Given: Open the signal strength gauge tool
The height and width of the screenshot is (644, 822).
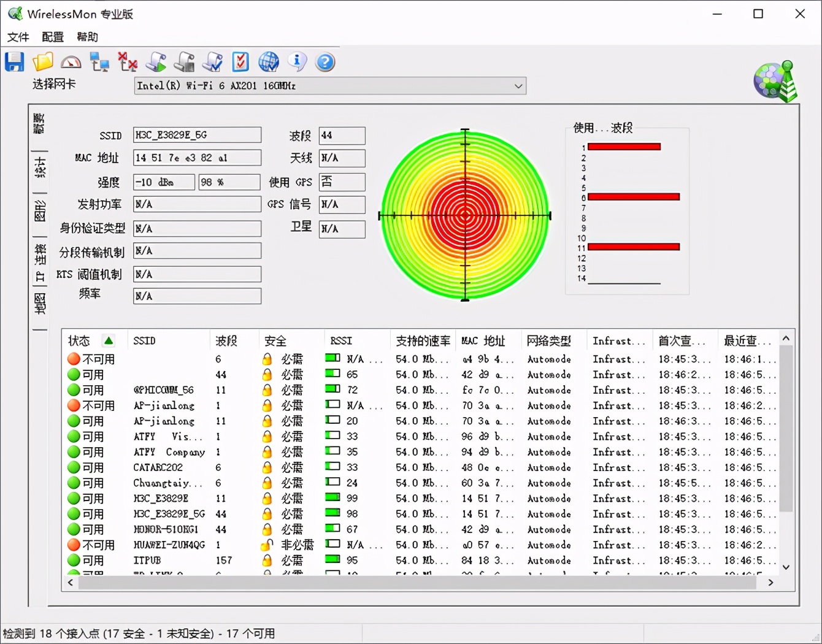Looking at the screenshot, I should (71, 61).
